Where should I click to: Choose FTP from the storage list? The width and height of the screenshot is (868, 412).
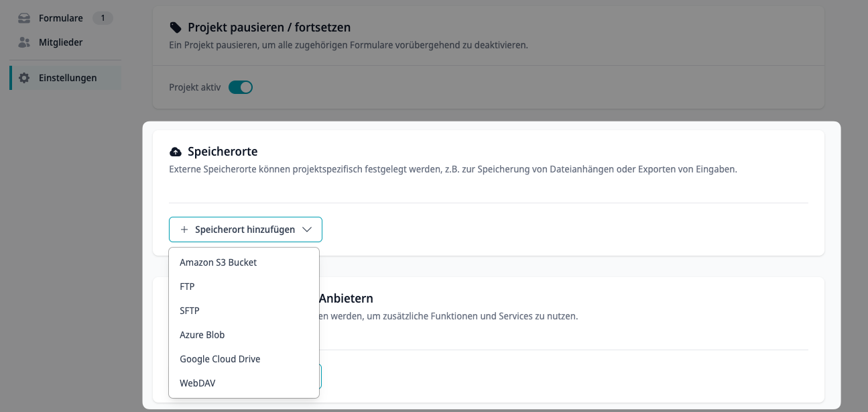[244, 287]
